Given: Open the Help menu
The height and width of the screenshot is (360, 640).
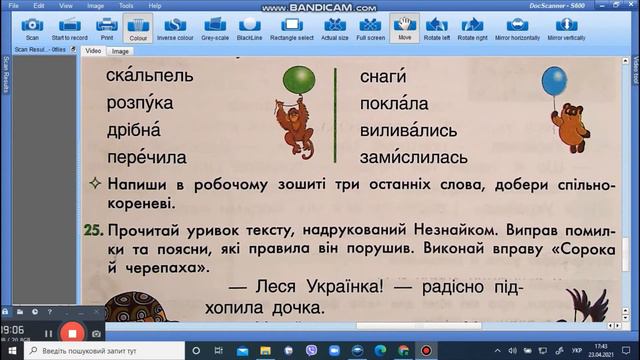Looking at the screenshot, I should [x=155, y=6].
